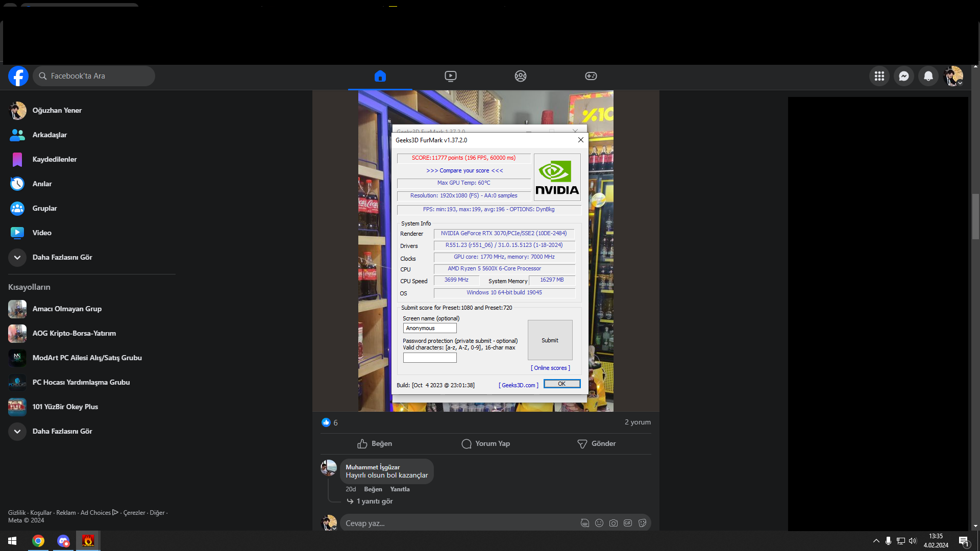980x551 pixels.
Task: Open Gizlilik privacy footer link
Action: pyautogui.click(x=17, y=513)
